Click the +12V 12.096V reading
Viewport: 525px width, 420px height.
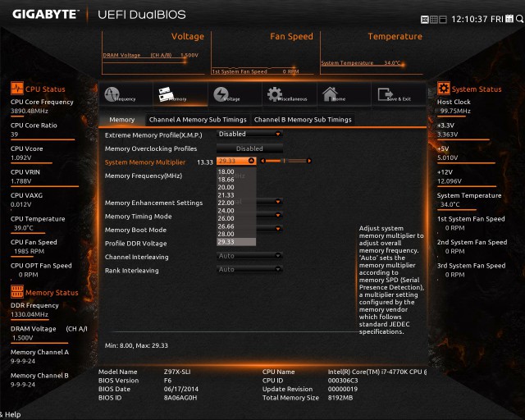coord(450,181)
